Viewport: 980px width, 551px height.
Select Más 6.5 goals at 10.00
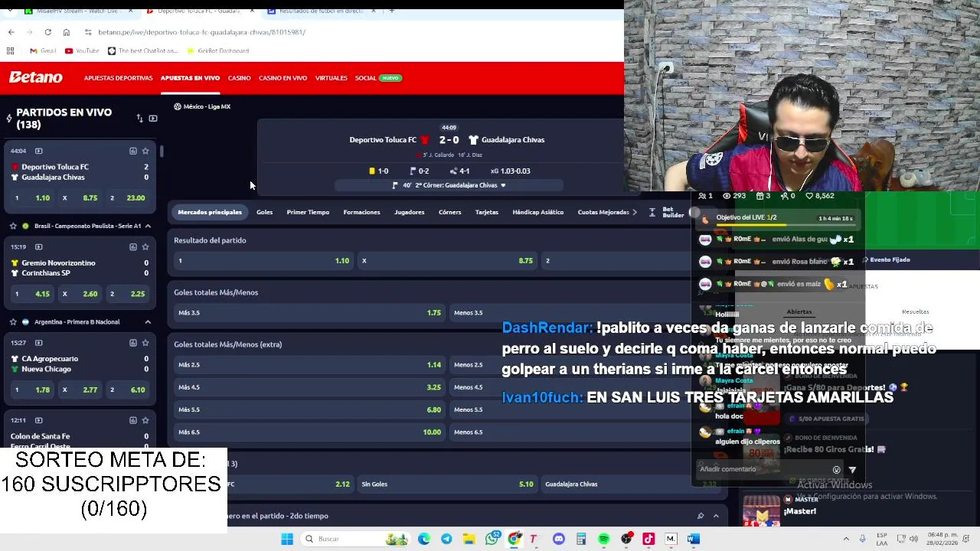pos(309,432)
